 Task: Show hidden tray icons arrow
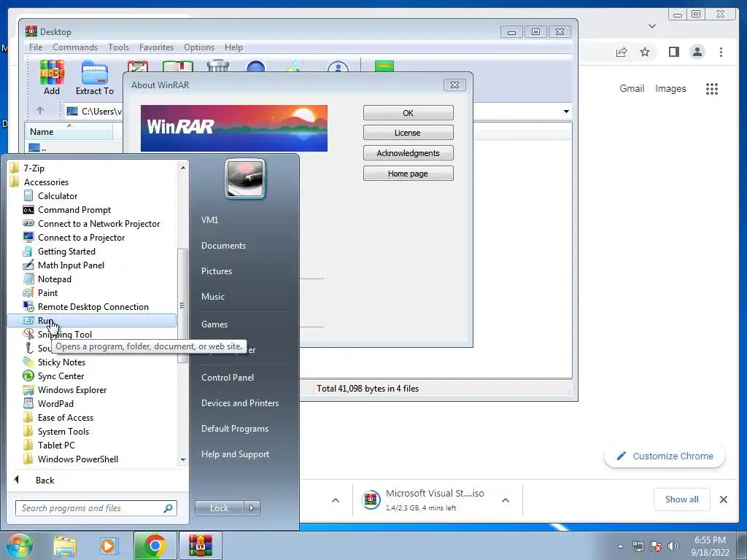tap(620, 547)
